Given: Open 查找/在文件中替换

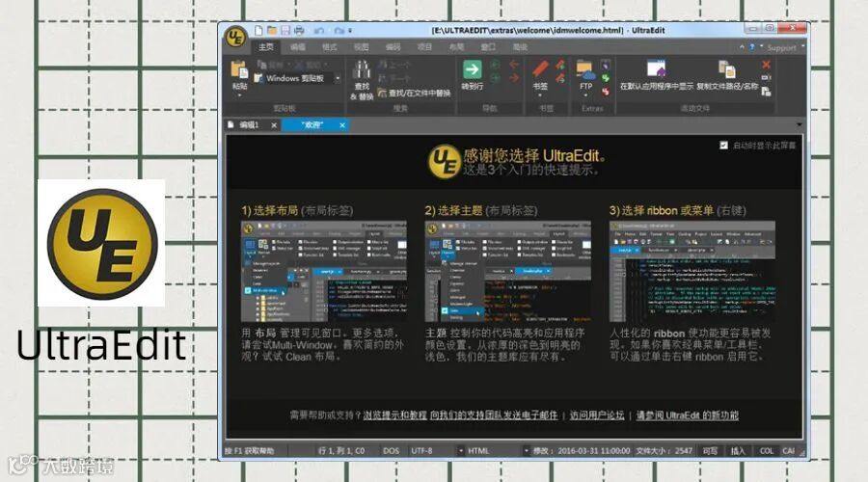Looking at the screenshot, I should click(415, 93).
